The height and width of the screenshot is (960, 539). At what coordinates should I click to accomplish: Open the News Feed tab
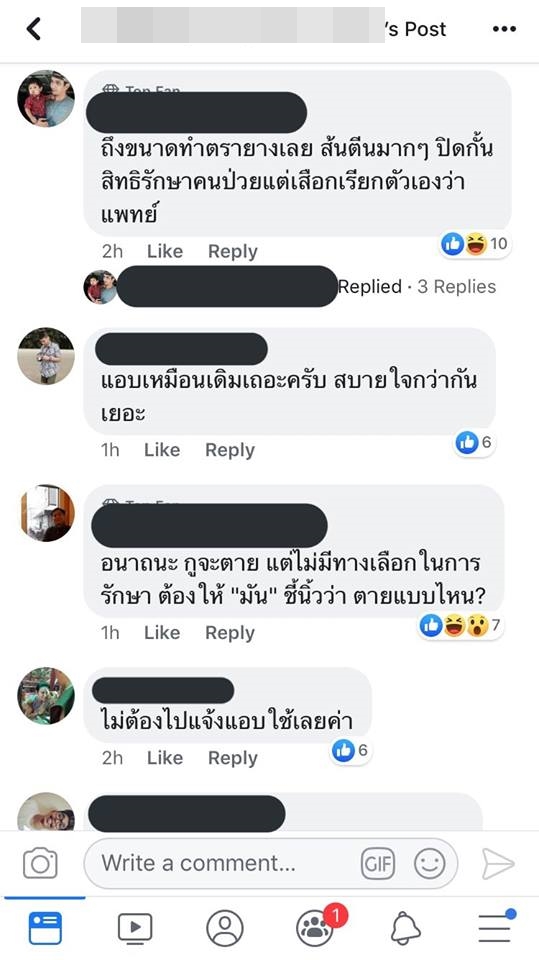point(45,928)
